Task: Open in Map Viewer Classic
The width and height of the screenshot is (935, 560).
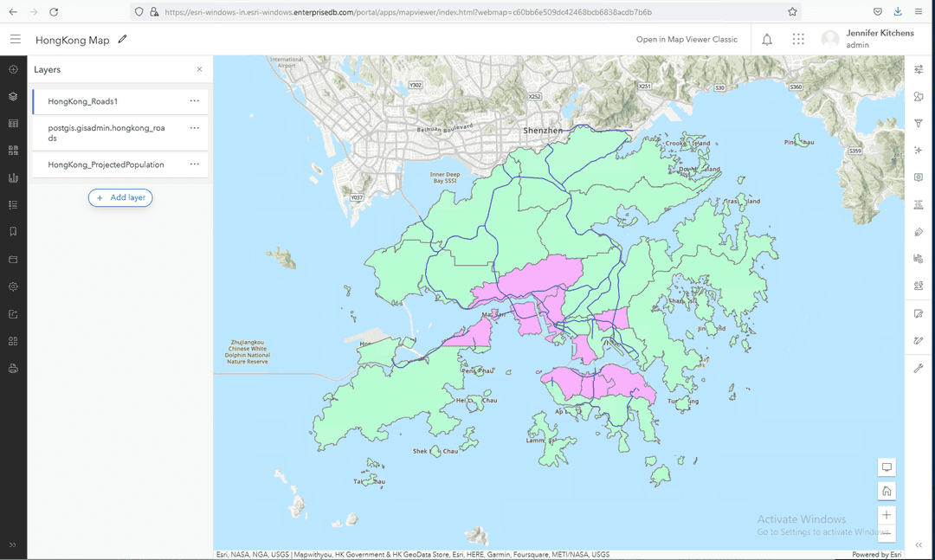Action: click(x=687, y=39)
